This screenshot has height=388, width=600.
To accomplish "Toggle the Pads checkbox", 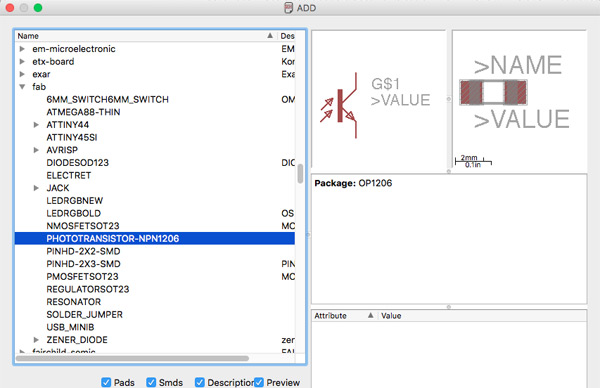I will (106, 382).
